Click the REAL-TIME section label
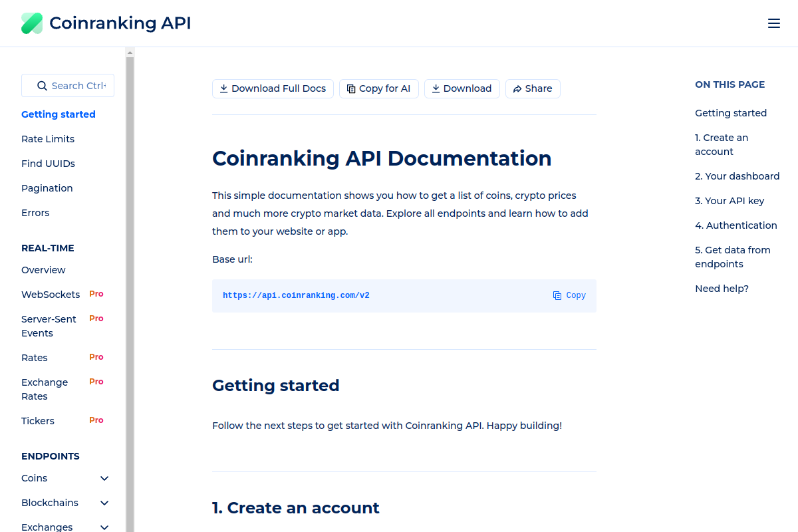 pos(48,248)
